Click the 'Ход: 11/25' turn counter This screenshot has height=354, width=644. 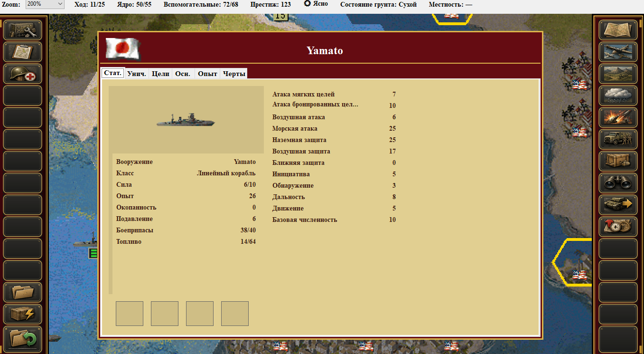click(90, 4)
